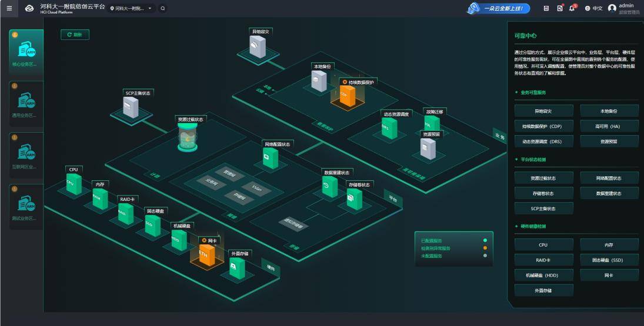This screenshot has width=644, height=326.
Task: Open the hamburger navigation menu
Action: (9, 8)
